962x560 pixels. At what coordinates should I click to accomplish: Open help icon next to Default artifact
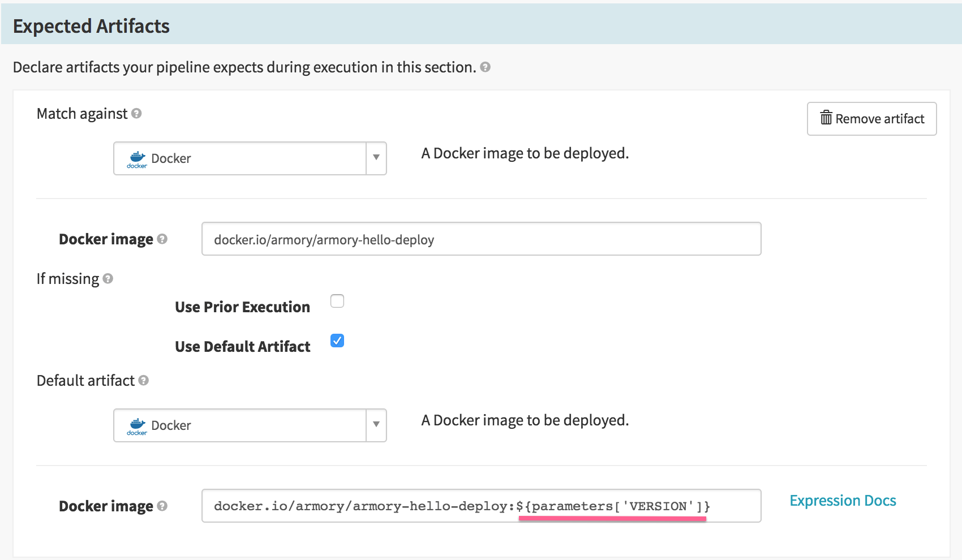(x=144, y=381)
